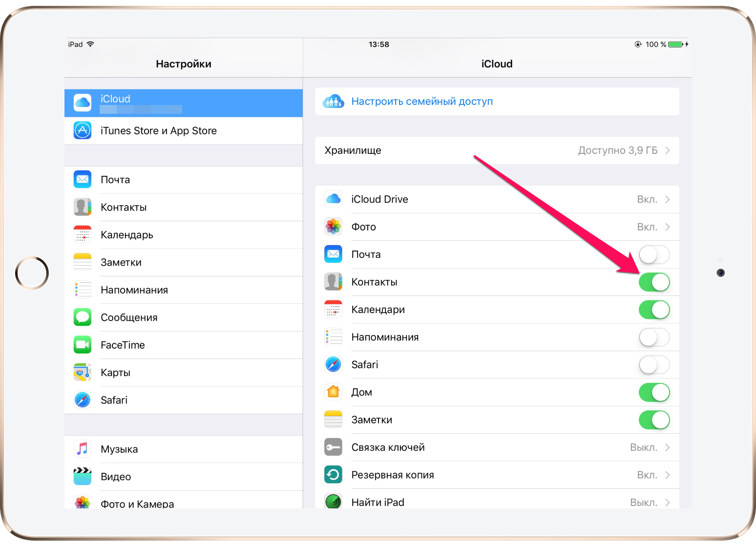Turn off the Контакты iCloud switch
Screen dimensions: 756x547
tap(654, 282)
